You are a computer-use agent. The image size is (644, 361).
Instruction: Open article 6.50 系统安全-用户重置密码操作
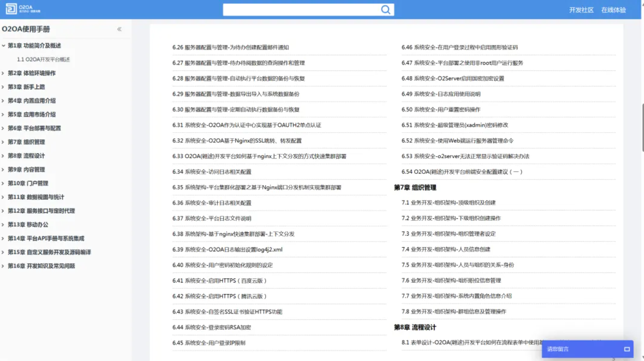point(441,110)
